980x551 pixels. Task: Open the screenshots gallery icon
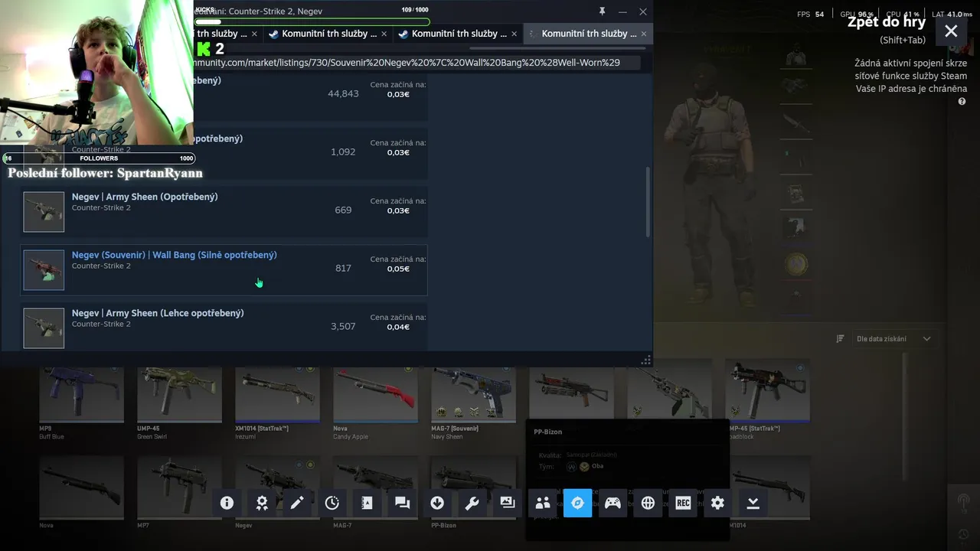[508, 503]
